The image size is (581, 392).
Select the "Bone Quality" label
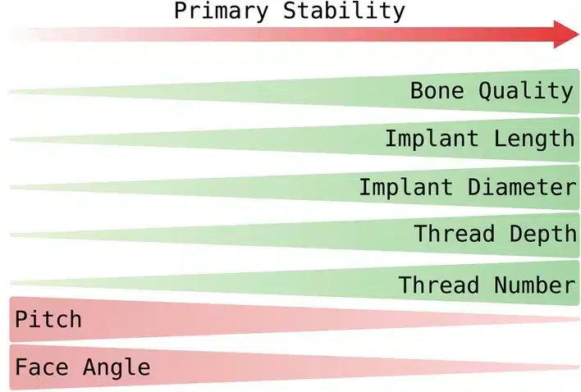tap(492, 90)
